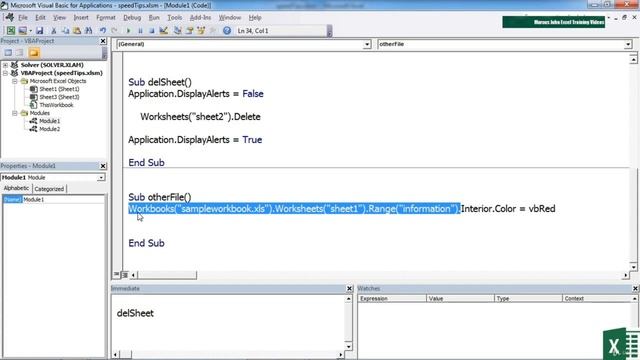Save the project with the floppy disk icon
Image resolution: width=640 pixels, height=360 pixels.
[40, 31]
